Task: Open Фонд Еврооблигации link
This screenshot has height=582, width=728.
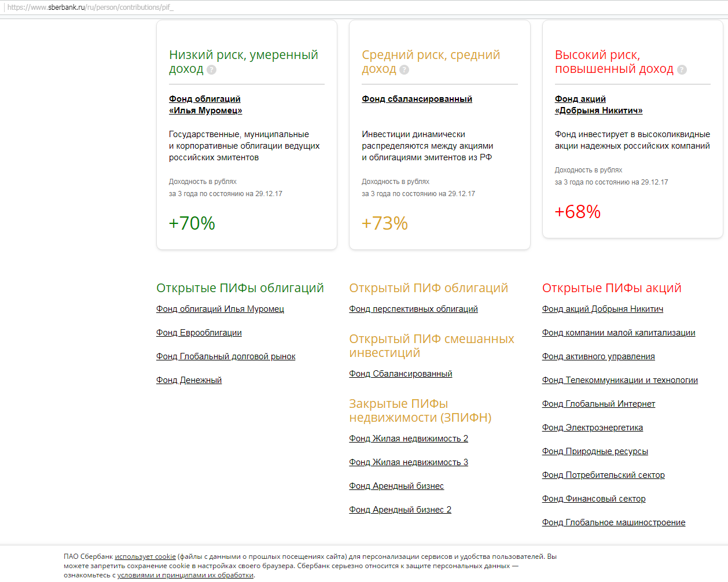Action: 199,333
